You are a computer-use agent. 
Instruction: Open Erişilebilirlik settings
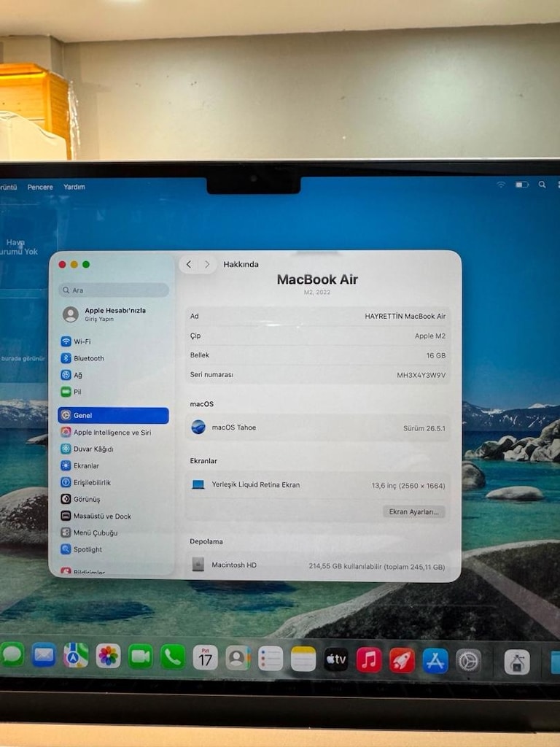point(113,482)
